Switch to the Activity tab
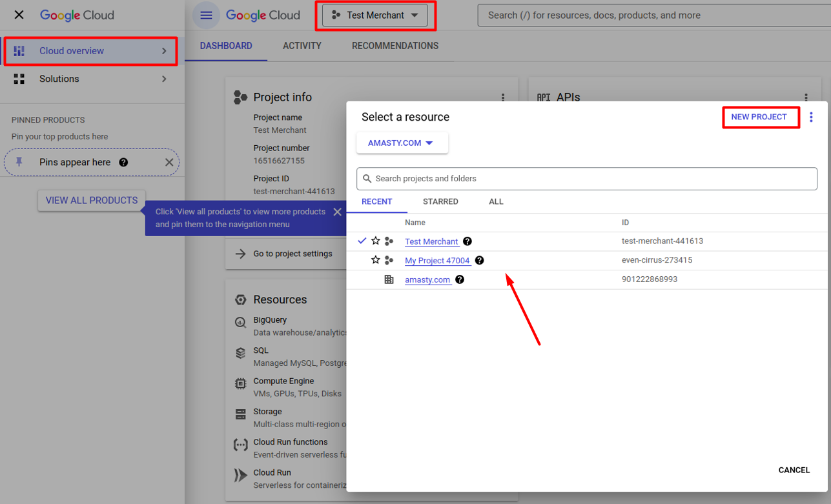This screenshot has height=504, width=831. pos(302,46)
